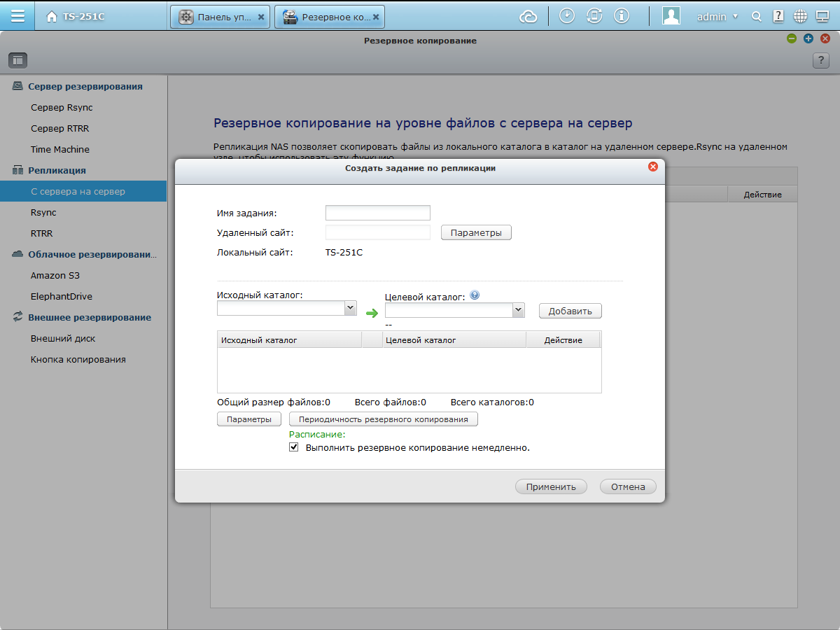Click the Удаленный сайт field
This screenshot has height=630, width=840.
click(378, 232)
